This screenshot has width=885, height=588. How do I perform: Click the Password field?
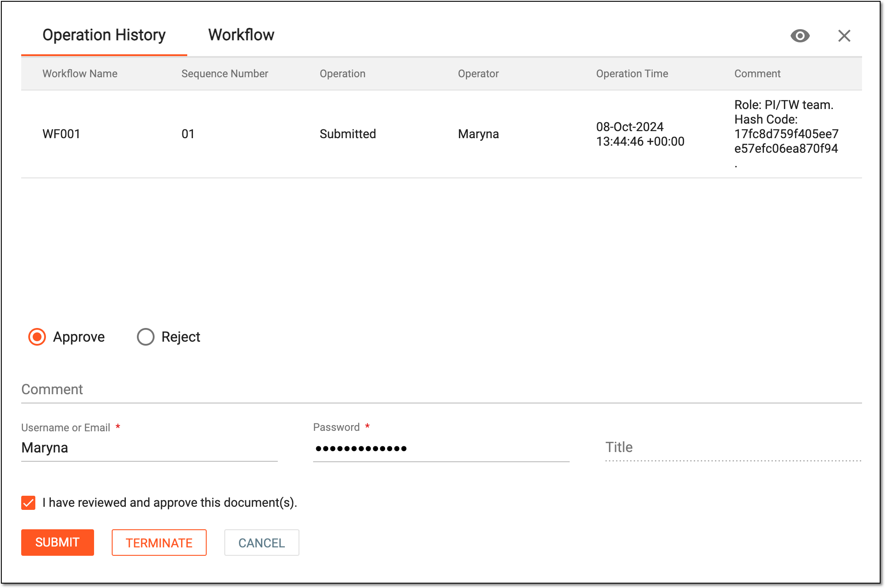click(441, 448)
